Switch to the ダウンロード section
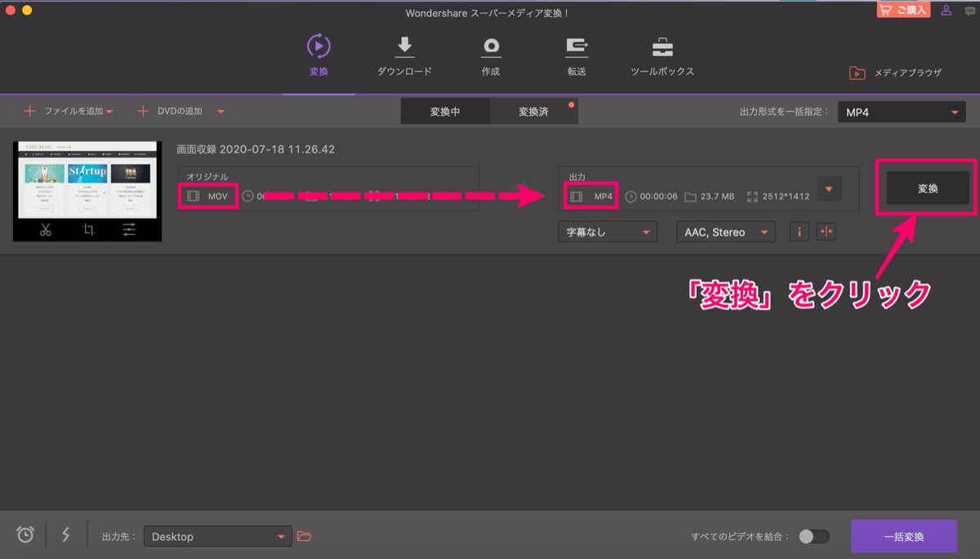 click(404, 55)
